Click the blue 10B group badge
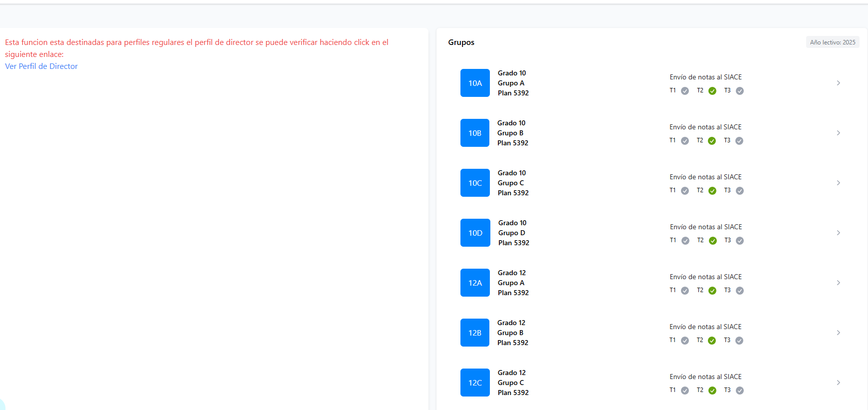 click(x=475, y=133)
